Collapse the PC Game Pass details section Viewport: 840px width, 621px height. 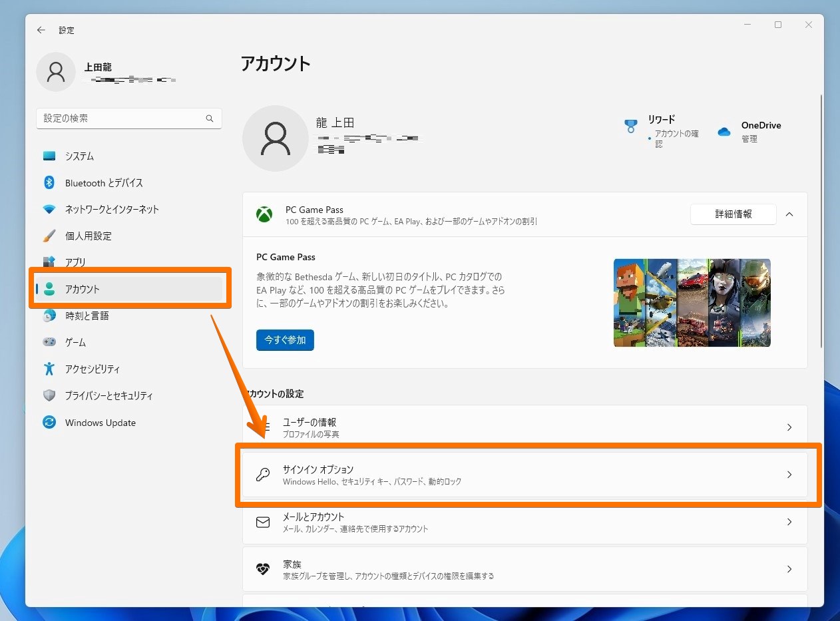coord(789,214)
